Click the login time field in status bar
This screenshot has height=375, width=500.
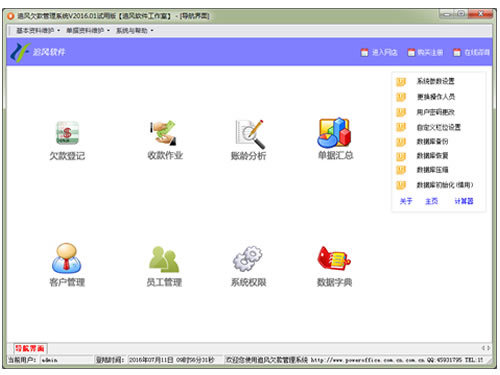pyautogui.click(x=174, y=360)
